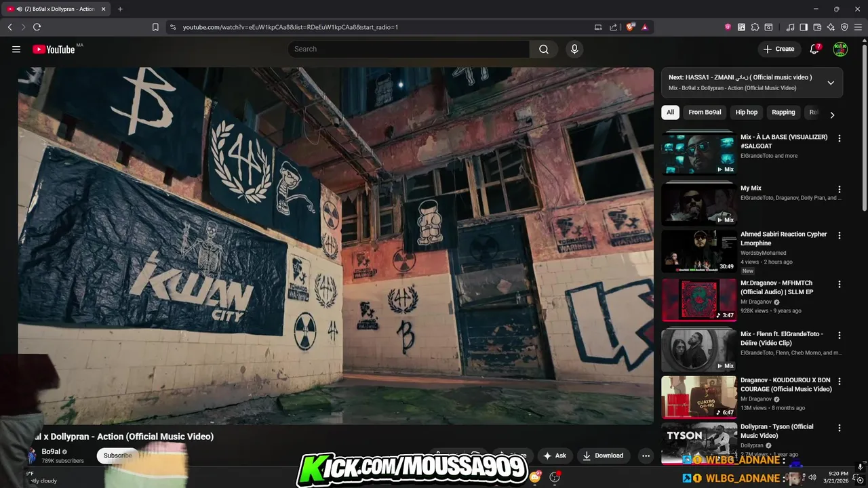Download the video with Download button
Screen dimensions: 868x488
point(604,455)
